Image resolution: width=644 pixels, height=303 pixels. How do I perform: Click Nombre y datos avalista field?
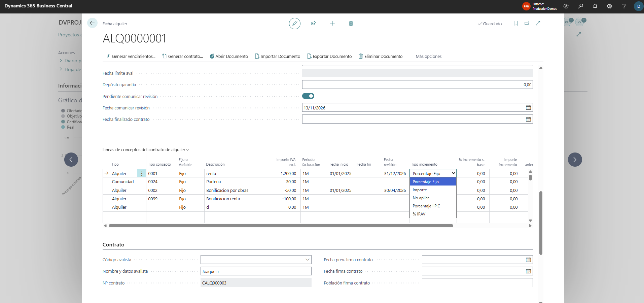[x=256, y=271]
